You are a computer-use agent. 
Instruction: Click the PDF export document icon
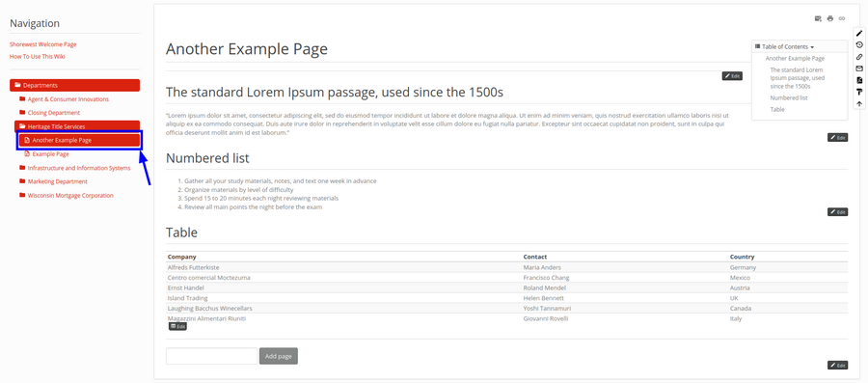[859, 80]
